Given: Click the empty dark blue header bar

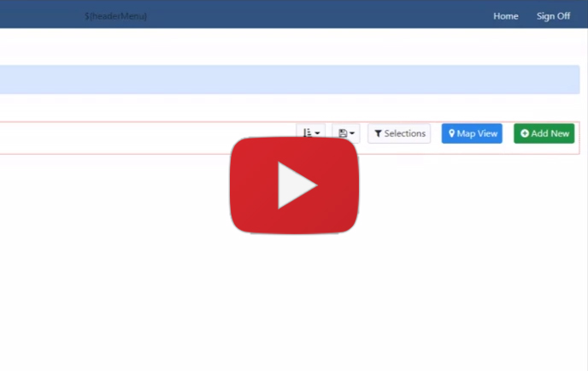Looking at the screenshot, I should click(x=325, y=16).
